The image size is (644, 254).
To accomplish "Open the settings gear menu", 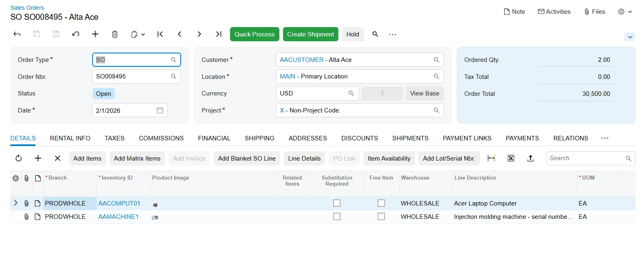I will click(x=625, y=12).
